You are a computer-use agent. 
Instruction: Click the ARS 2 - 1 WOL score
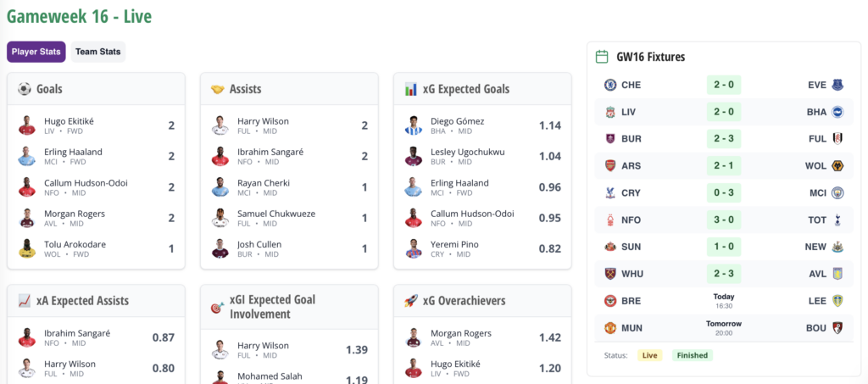(x=723, y=166)
